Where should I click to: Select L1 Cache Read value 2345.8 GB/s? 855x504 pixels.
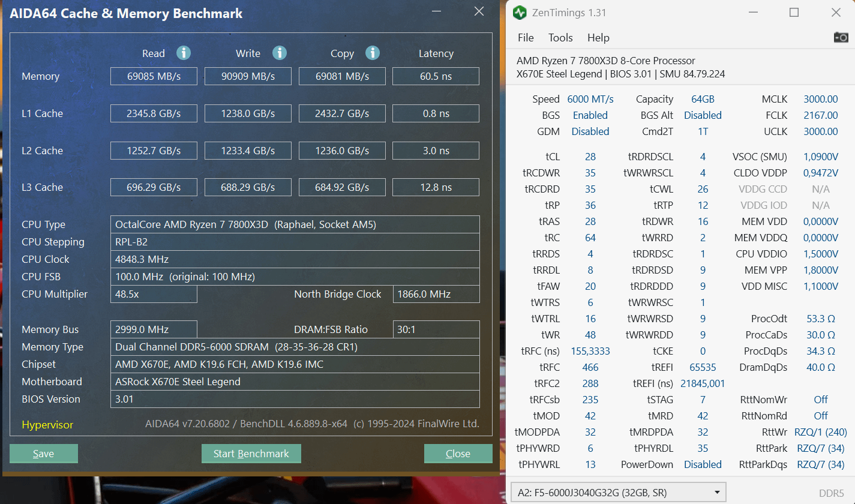coord(154,113)
